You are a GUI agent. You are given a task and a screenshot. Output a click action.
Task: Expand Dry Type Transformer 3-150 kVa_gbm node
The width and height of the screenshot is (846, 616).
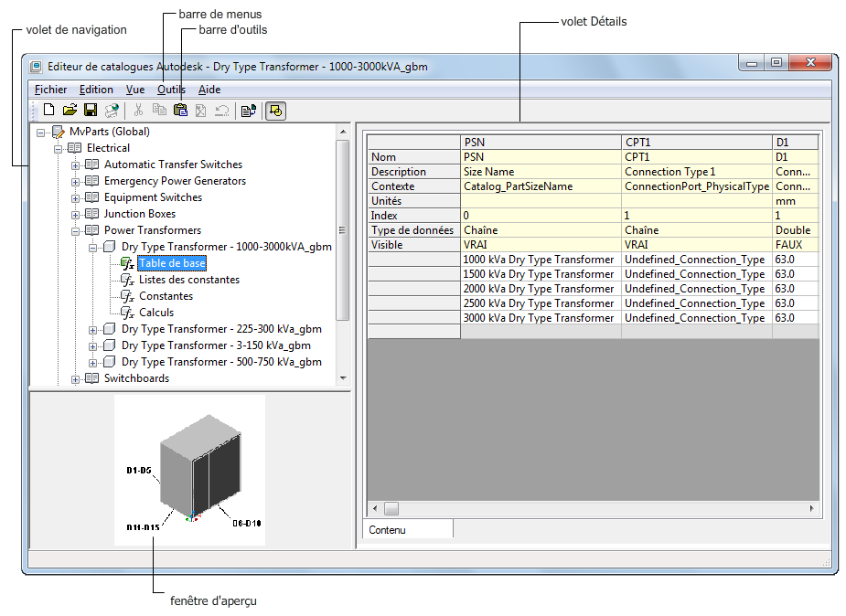[92, 346]
